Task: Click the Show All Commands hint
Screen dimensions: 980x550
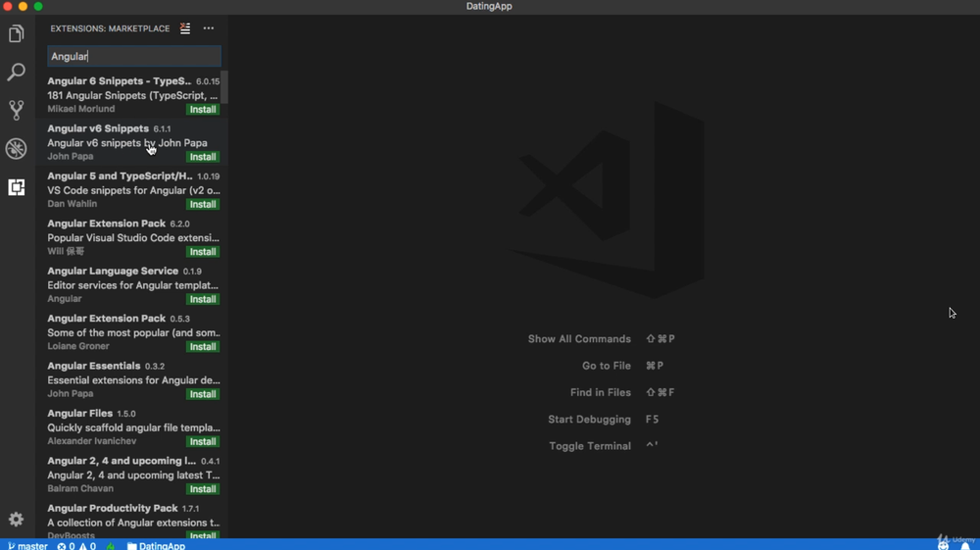Action: [579, 339]
